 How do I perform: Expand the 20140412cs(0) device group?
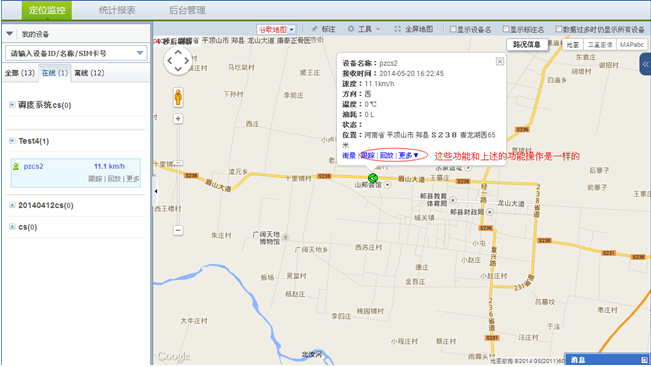12,205
